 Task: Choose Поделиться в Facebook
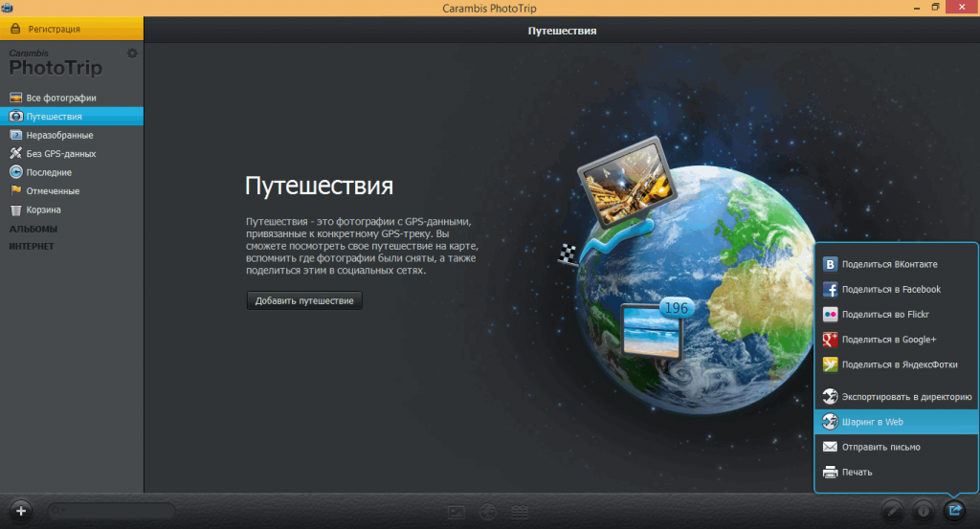[x=890, y=290]
